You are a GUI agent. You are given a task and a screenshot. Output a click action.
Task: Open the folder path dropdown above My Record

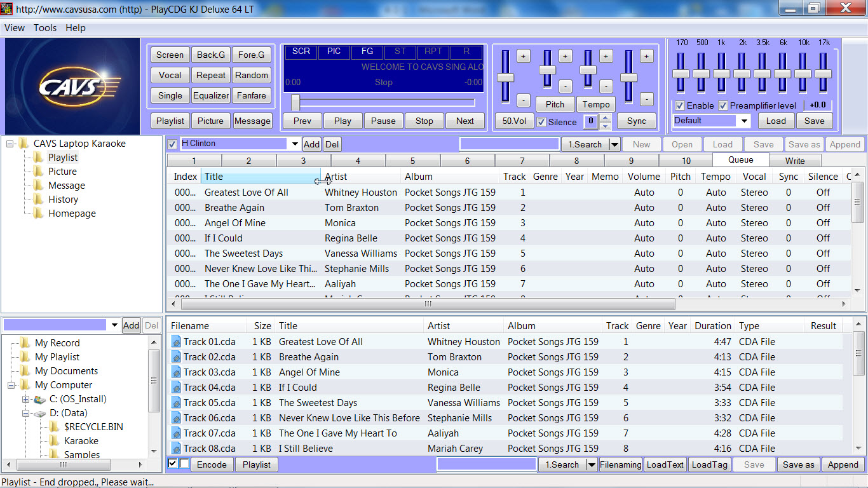[114, 325]
